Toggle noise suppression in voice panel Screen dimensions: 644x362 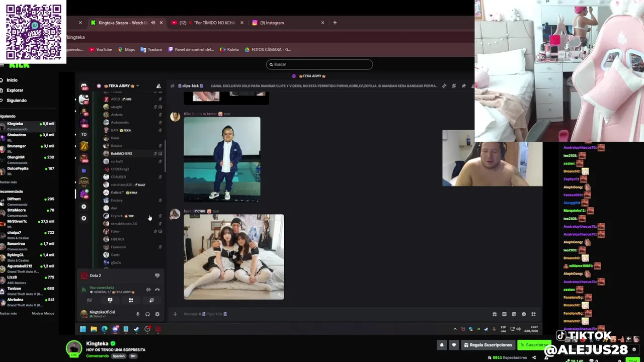148,290
